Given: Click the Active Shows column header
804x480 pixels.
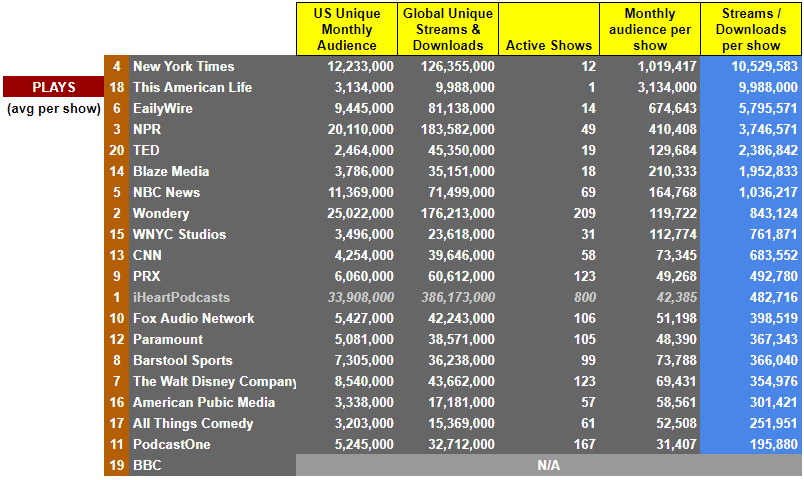Looking at the screenshot, I should tap(549, 29).
